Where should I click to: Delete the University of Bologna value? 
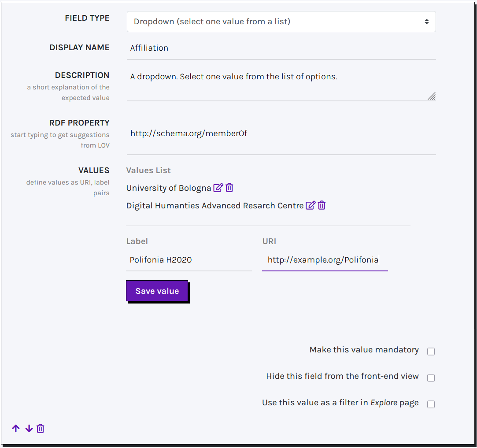coord(229,188)
